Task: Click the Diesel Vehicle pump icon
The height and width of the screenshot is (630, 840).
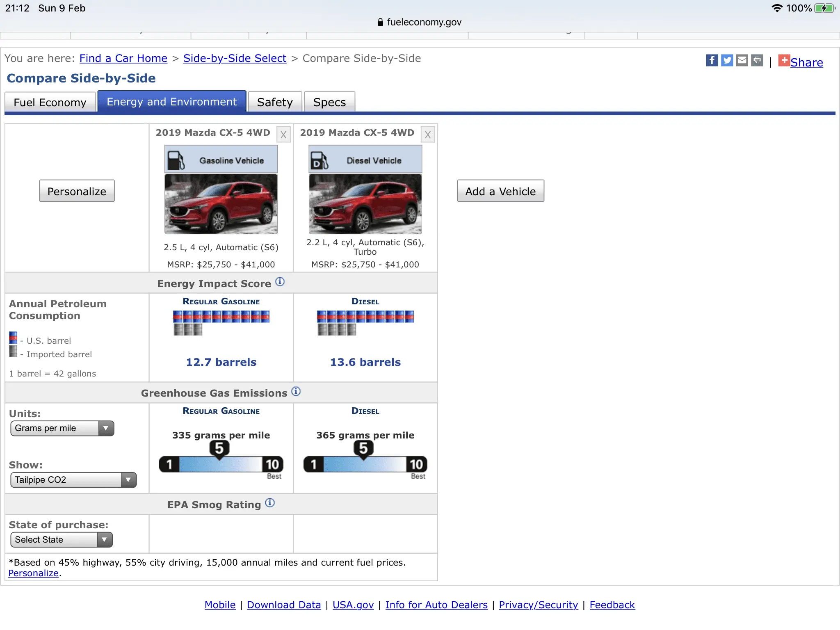Action: click(320, 160)
